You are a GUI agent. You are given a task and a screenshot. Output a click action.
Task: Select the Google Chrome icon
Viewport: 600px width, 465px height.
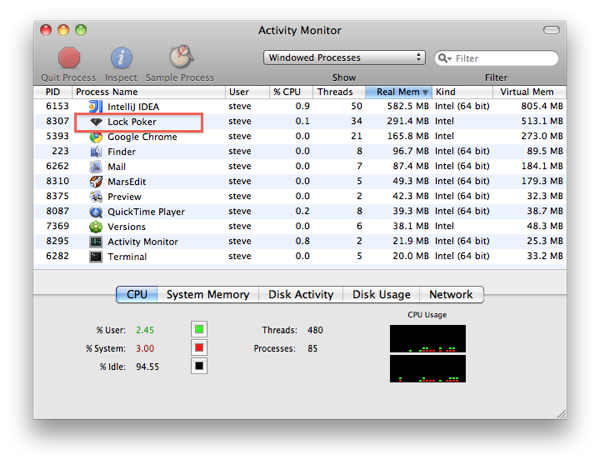tap(96, 137)
